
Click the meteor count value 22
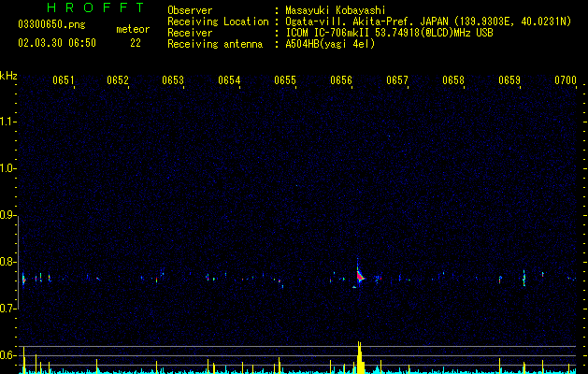tap(136, 43)
